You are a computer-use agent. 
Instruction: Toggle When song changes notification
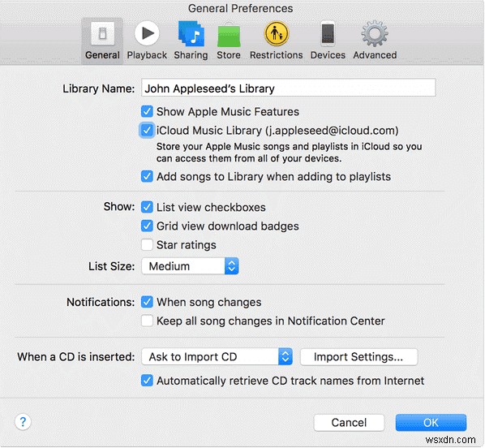[147, 302]
